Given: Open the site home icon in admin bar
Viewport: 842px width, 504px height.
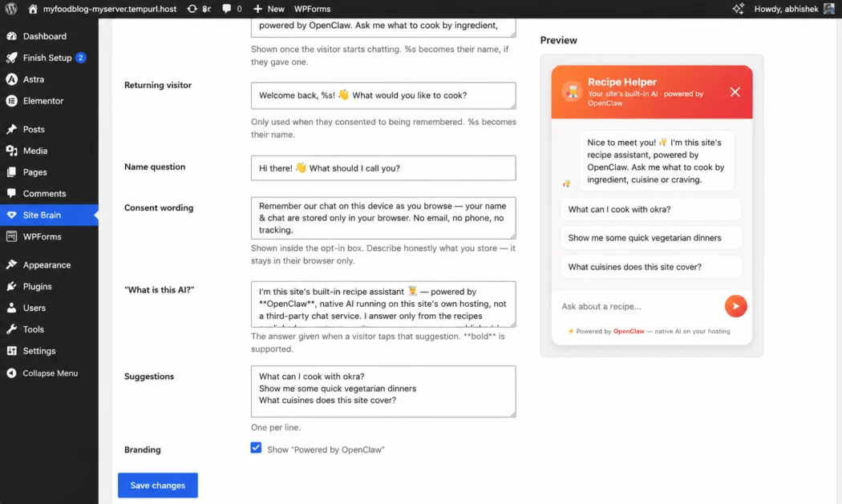Looking at the screenshot, I should 33,9.
